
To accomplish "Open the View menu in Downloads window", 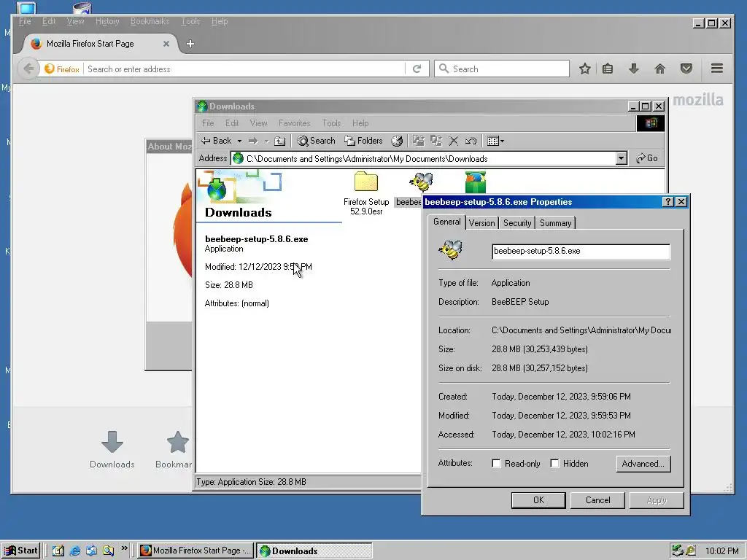I will (259, 123).
